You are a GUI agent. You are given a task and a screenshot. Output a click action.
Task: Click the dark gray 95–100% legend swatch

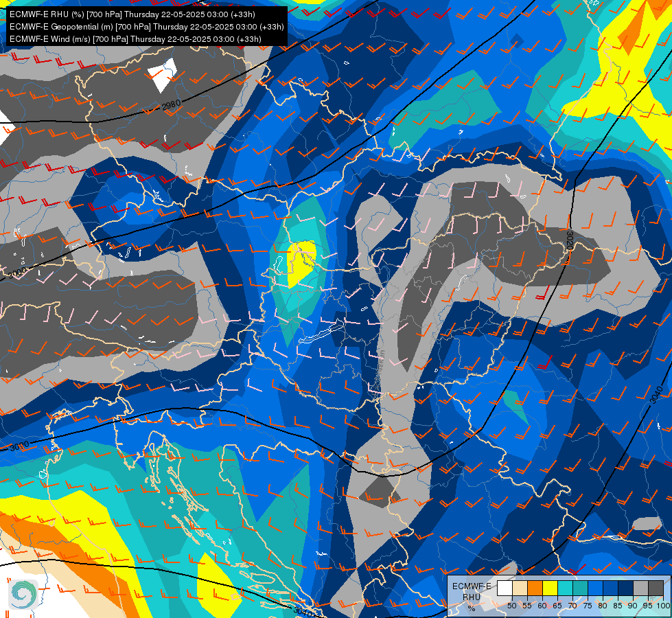pyautogui.click(x=656, y=588)
